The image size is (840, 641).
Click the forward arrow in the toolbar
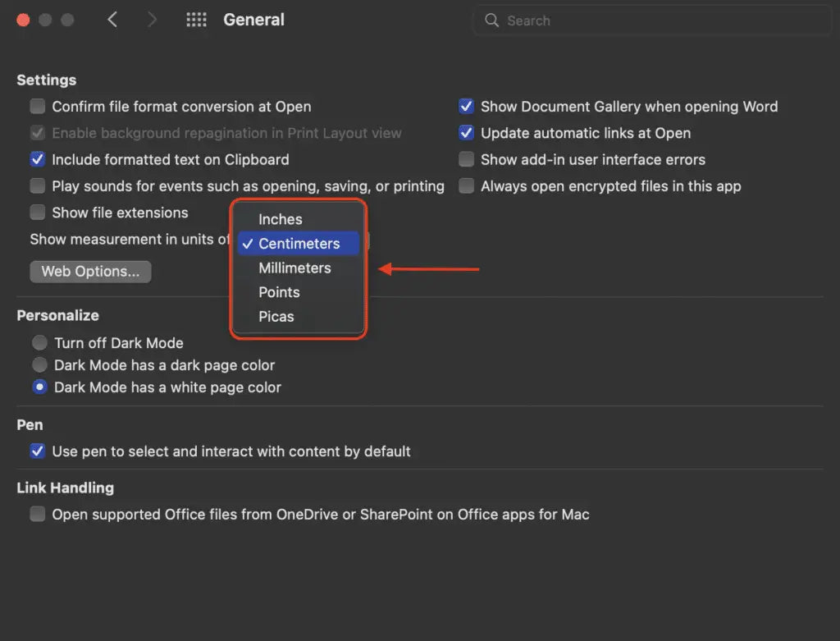[152, 20]
